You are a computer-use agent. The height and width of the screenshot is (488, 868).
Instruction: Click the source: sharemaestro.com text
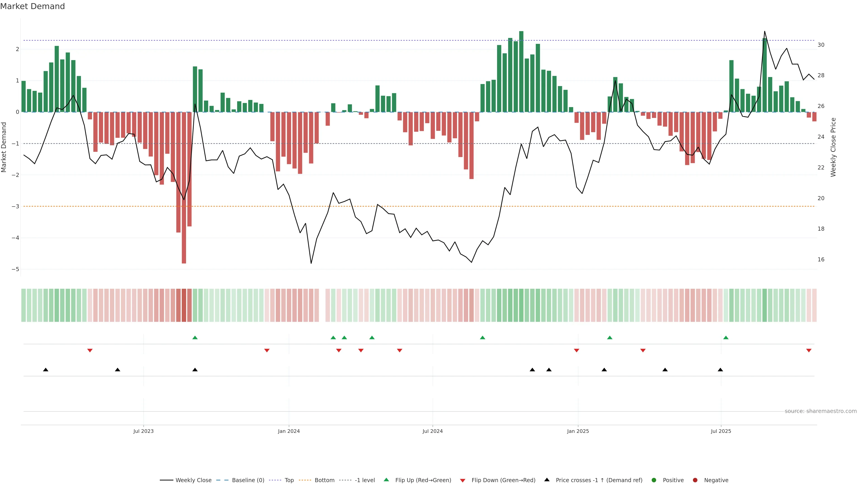[821, 411]
